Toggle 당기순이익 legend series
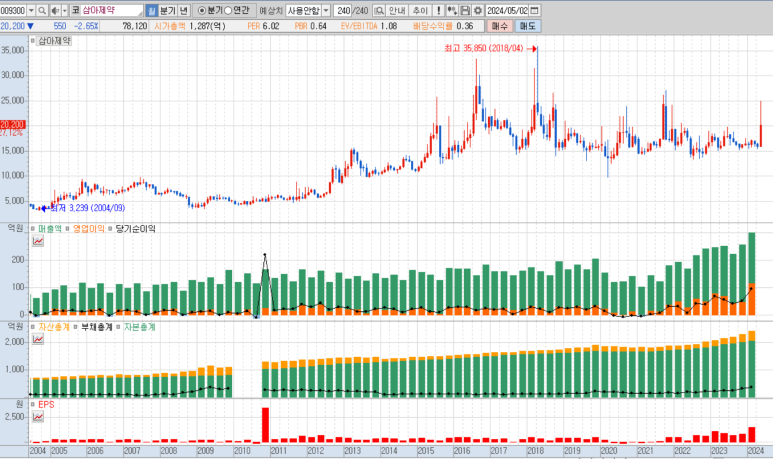This screenshot has width=773, height=459. coord(135,229)
